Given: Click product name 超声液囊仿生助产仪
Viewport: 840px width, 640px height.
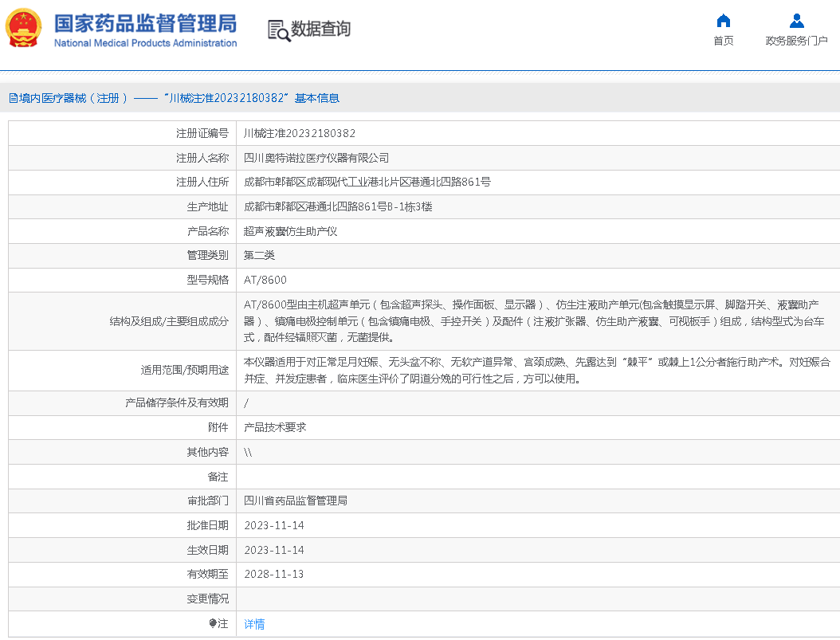Looking at the screenshot, I should (x=291, y=231).
